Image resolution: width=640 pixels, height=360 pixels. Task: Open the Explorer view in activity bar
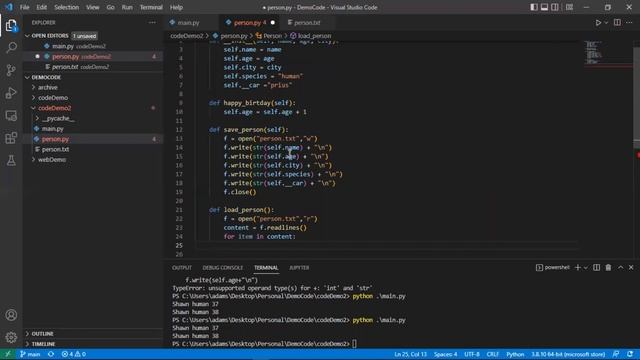tap(11, 26)
